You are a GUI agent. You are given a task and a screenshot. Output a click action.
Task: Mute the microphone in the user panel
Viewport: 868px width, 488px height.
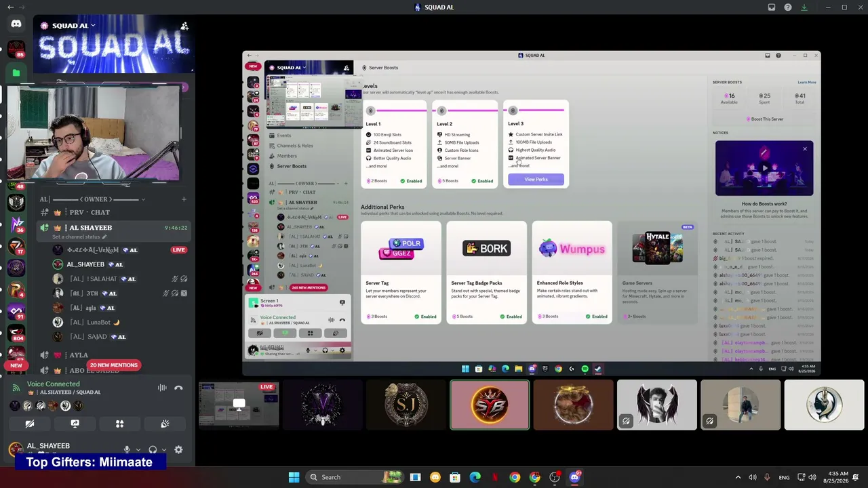(x=127, y=449)
